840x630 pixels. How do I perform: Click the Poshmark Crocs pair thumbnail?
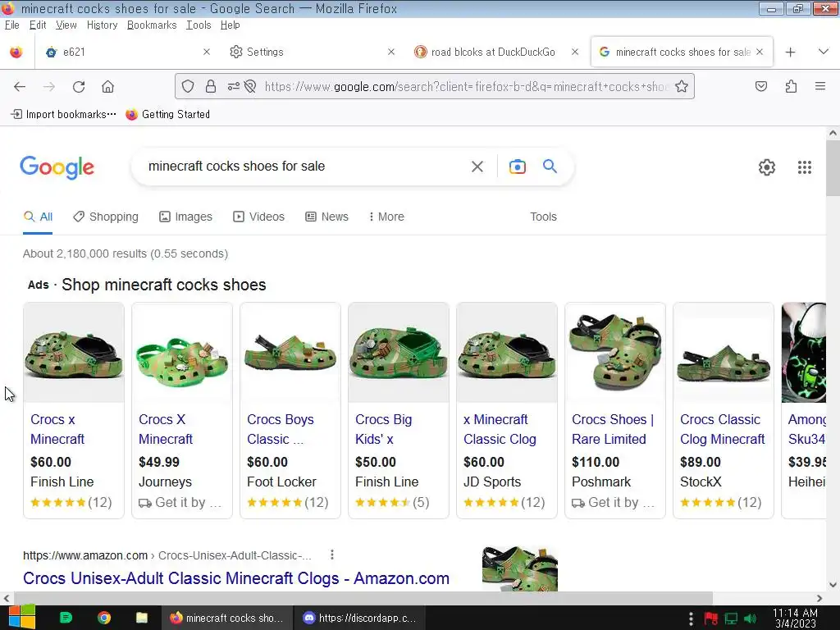[x=615, y=353]
